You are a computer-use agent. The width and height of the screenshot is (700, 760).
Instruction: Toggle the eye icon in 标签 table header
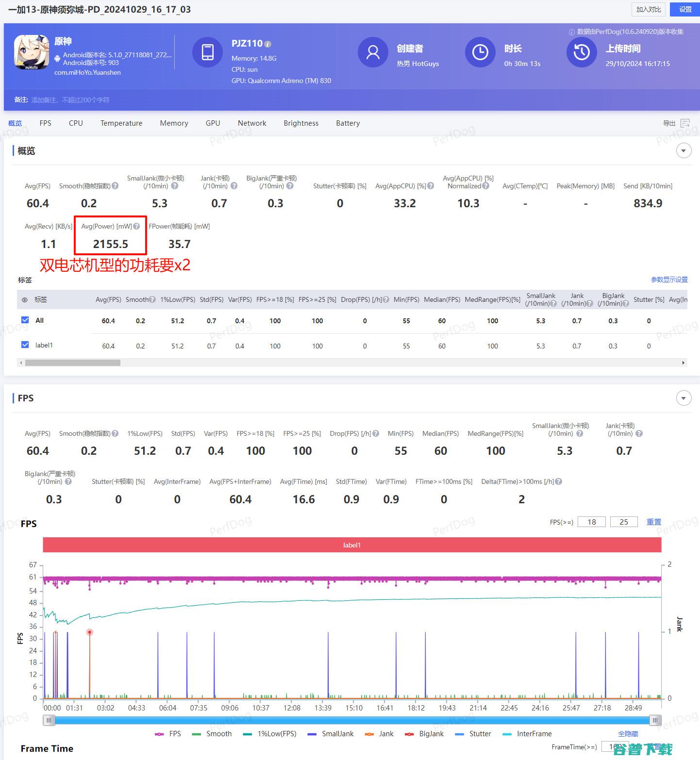pyautogui.click(x=25, y=300)
